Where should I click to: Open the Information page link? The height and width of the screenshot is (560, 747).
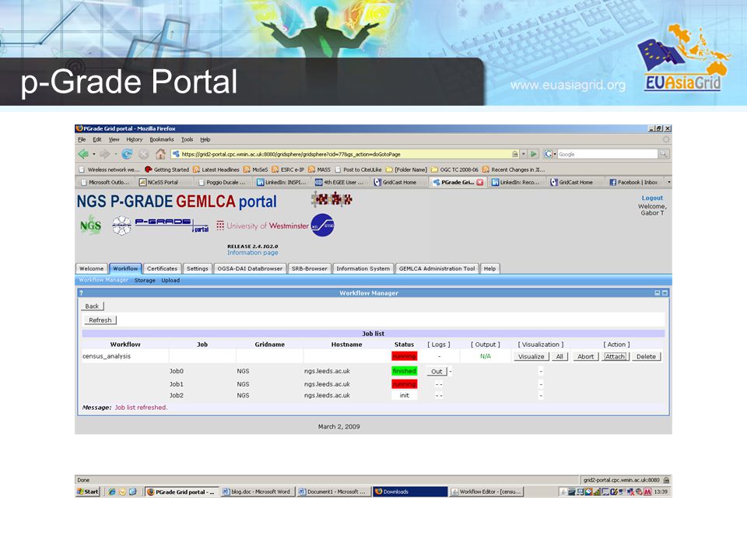[252, 253]
